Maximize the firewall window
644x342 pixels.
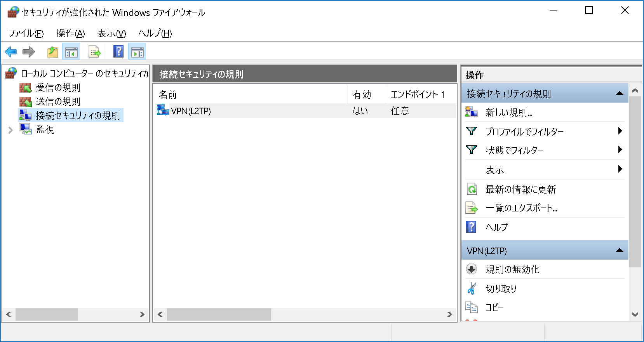pyautogui.click(x=589, y=10)
